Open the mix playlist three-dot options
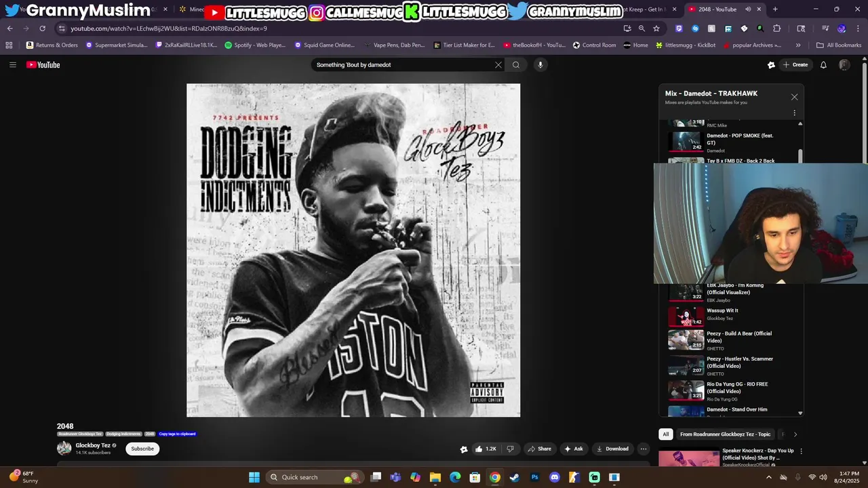868x488 pixels. [794, 113]
